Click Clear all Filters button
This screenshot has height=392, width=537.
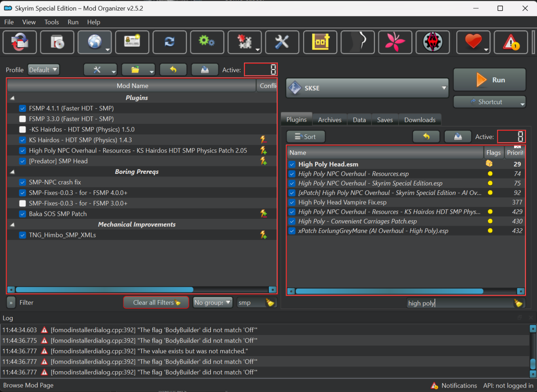tap(156, 302)
